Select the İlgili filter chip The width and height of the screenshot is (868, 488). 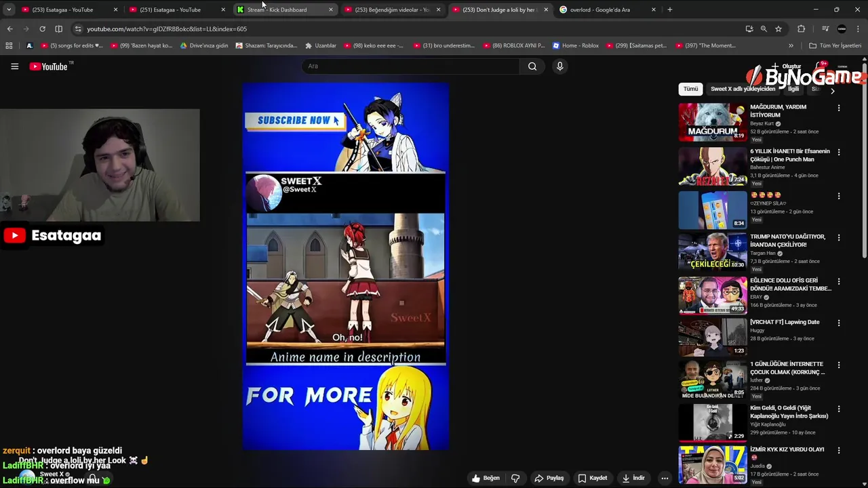click(793, 89)
